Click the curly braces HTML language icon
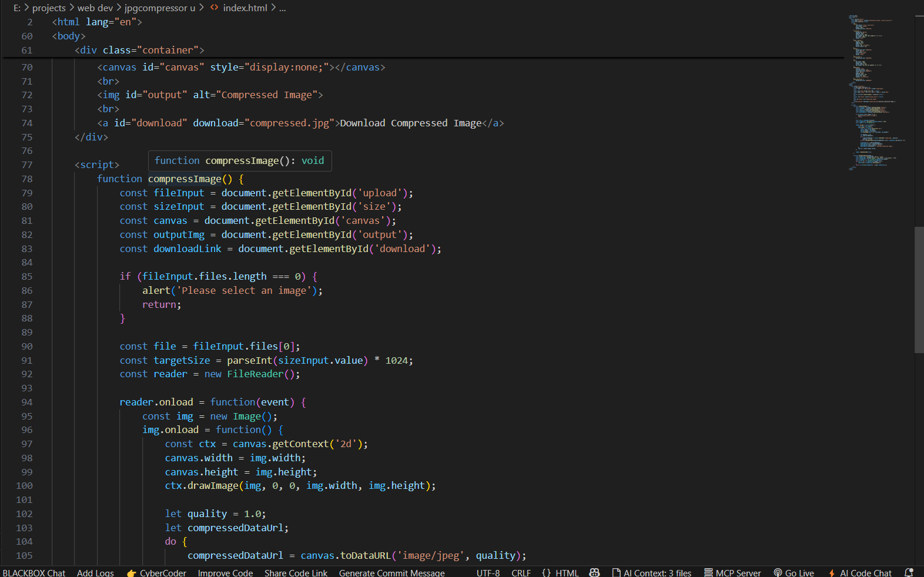 [x=546, y=572]
